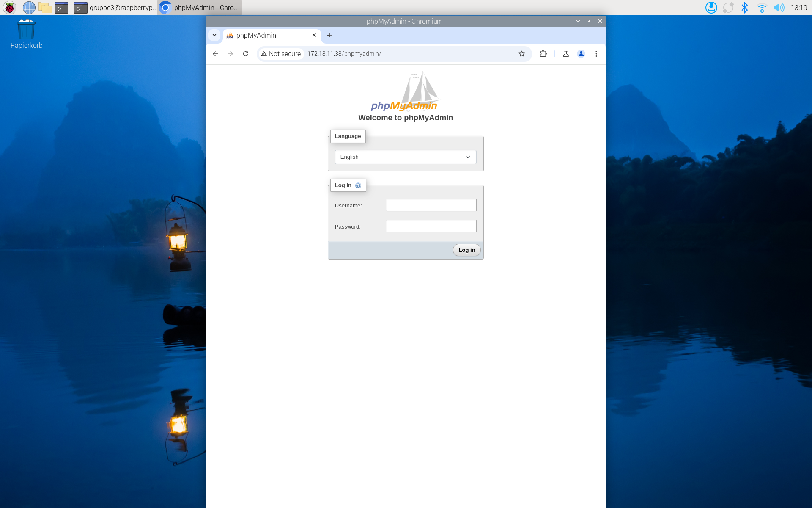Open the file manager folder icon
This screenshot has height=508, width=812.
pos(45,8)
